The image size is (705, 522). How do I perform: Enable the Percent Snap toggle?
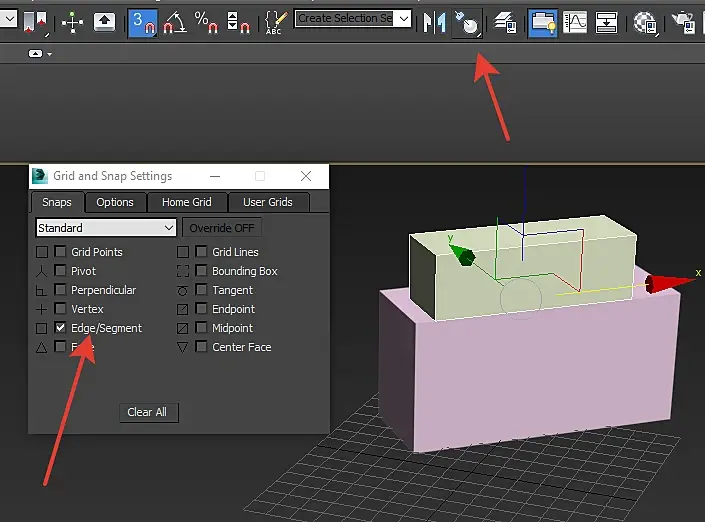tap(206, 22)
